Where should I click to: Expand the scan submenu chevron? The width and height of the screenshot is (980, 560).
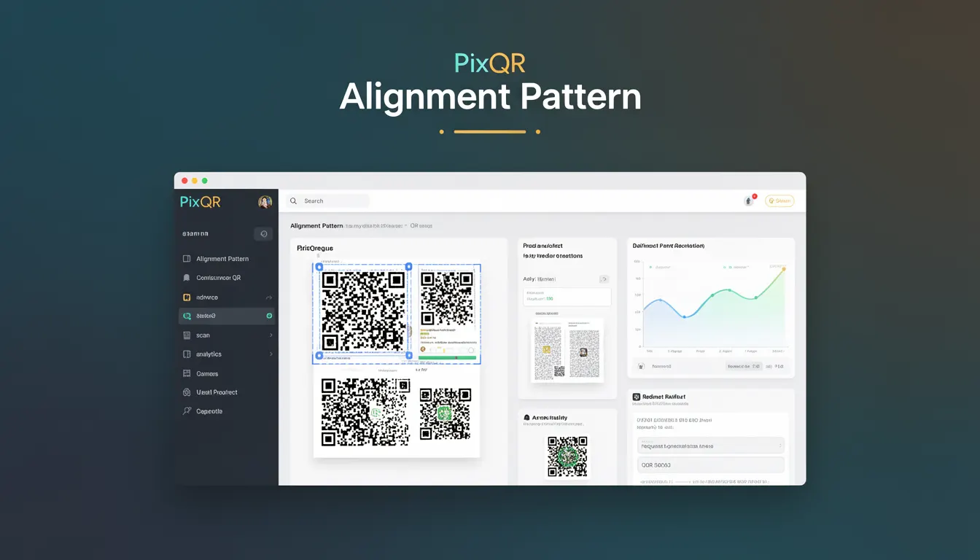(271, 335)
